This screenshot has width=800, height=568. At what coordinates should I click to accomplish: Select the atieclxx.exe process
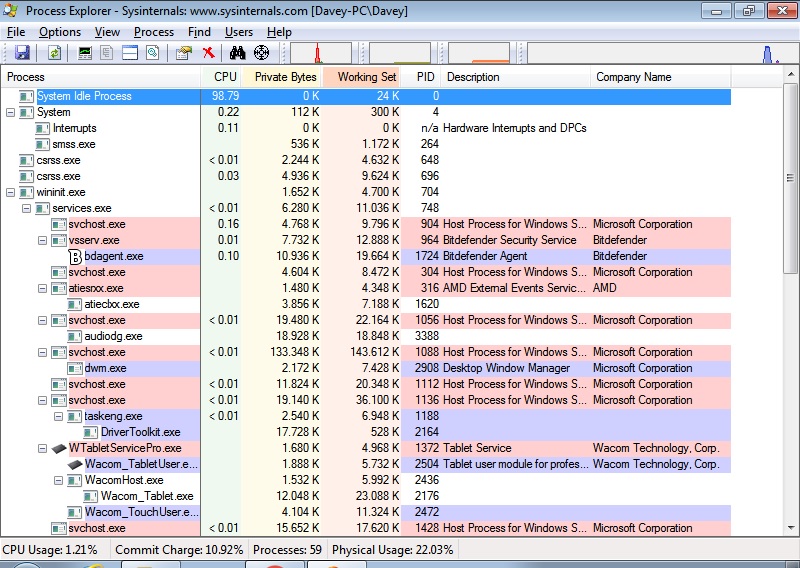pyautogui.click(x=366, y=304)
